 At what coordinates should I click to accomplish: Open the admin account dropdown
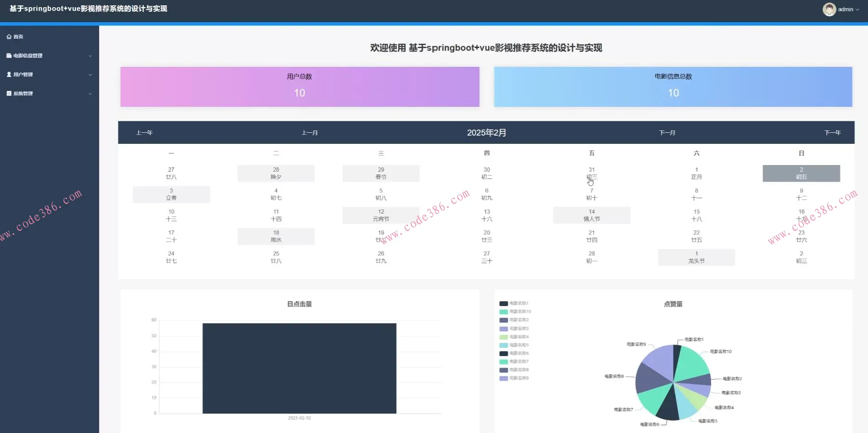pyautogui.click(x=848, y=9)
